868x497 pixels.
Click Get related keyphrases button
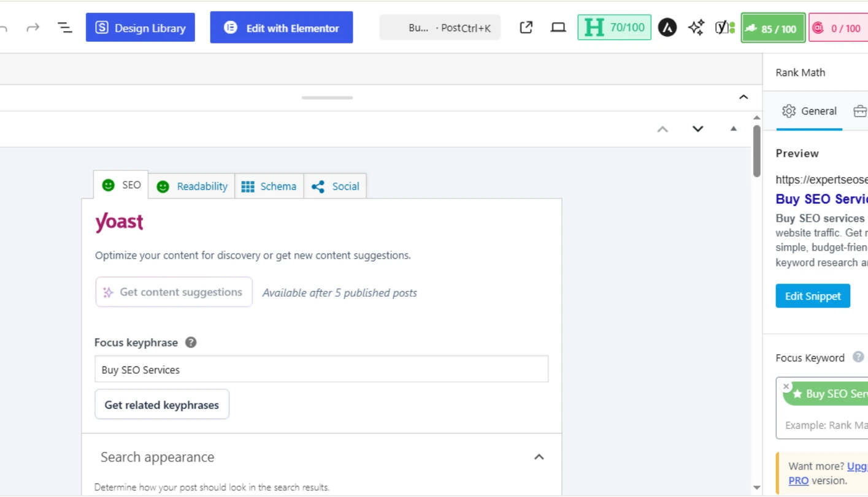(162, 404)
